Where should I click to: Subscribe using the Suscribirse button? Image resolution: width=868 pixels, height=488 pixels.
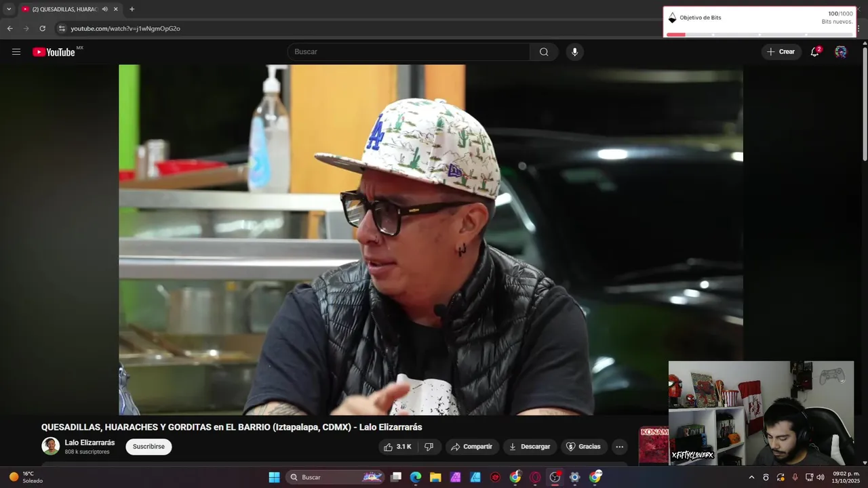149,447
